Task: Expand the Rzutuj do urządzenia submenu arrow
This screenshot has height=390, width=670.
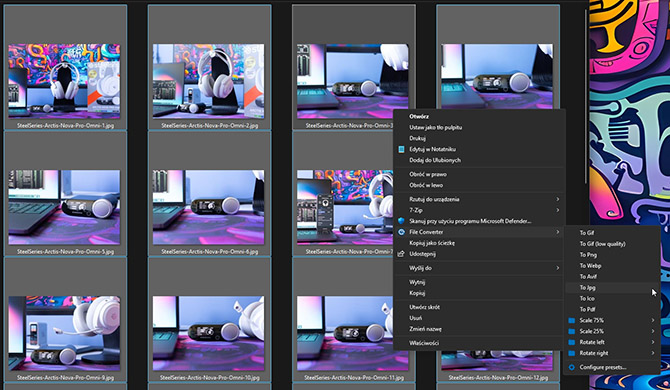Action: pos(558,199)
